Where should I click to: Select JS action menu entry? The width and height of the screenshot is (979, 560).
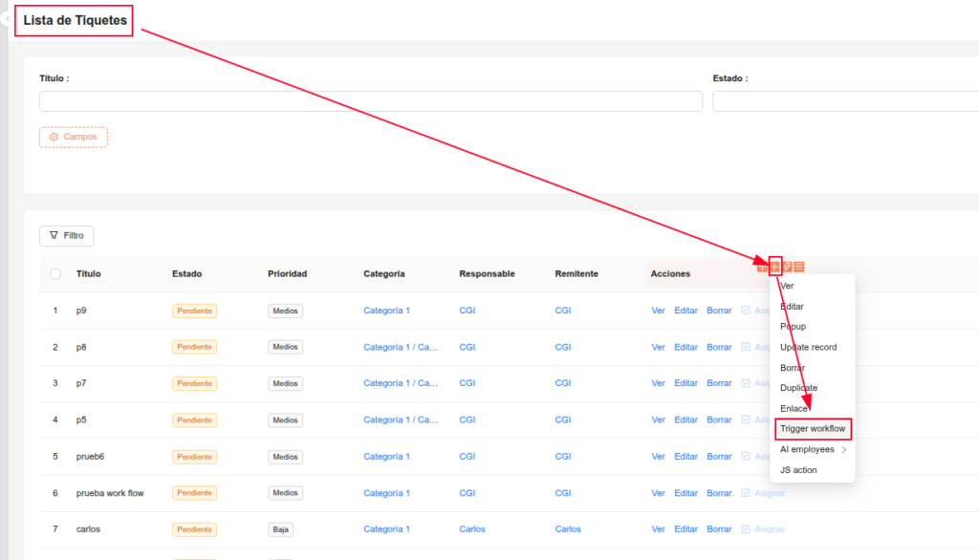point(798,470)
